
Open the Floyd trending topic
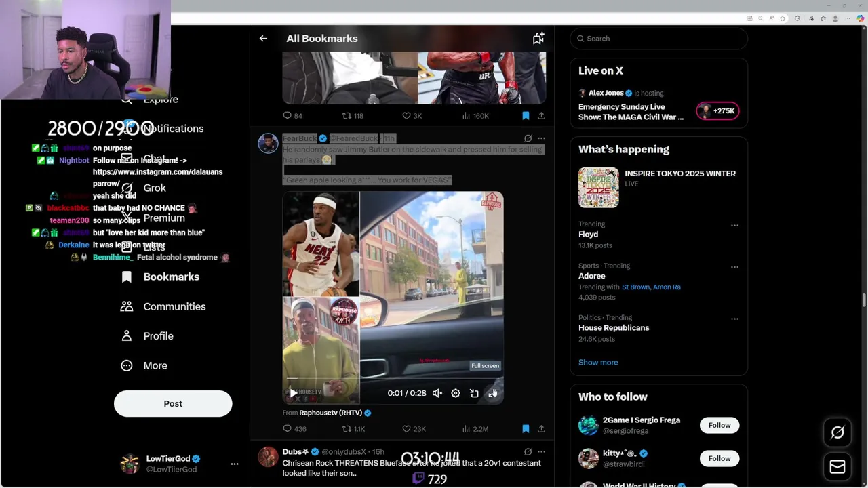(x=588, y=235)
